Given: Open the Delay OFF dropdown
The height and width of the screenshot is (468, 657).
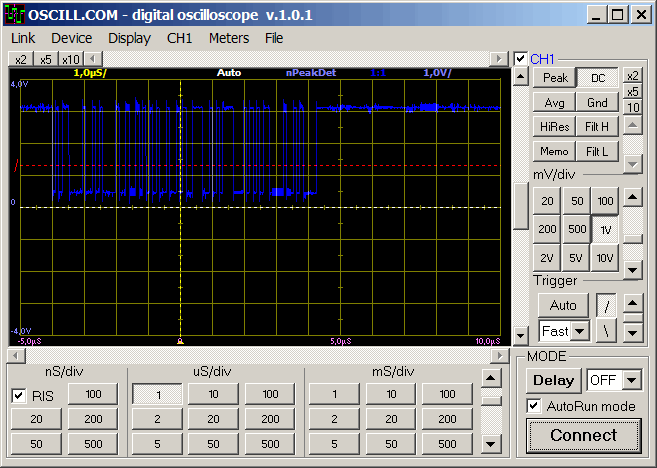Looking at the screenshot, I should [x=630, y=380].
